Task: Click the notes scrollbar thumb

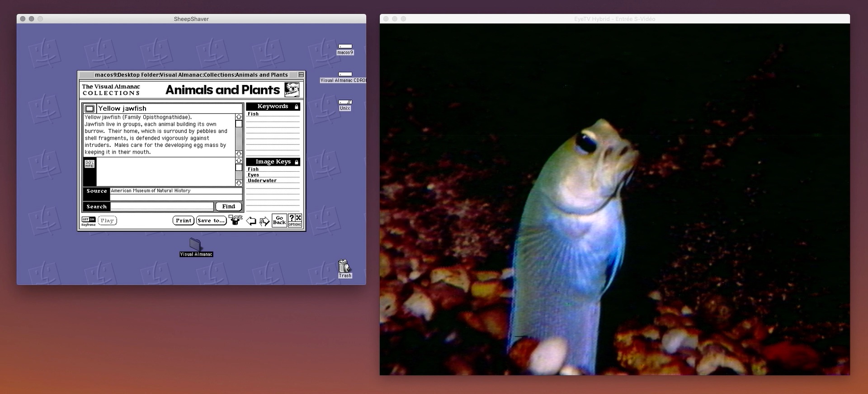Action: [239, 168]
